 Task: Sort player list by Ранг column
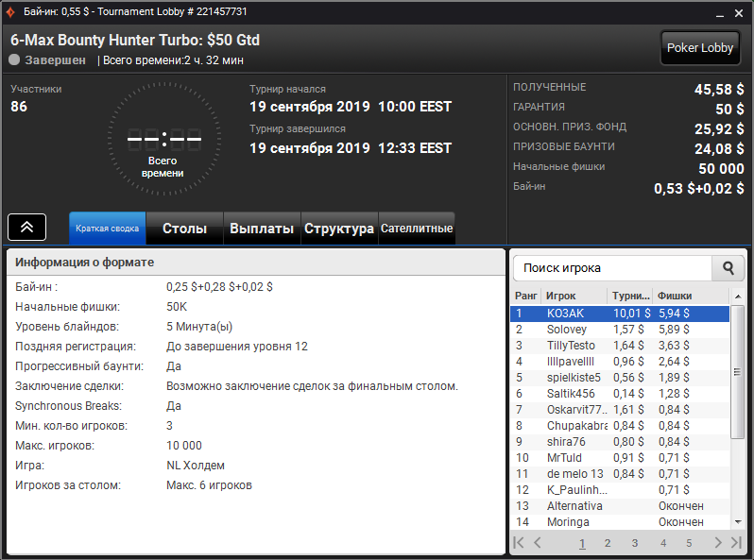pyautogui.click(x=526, y=296)
